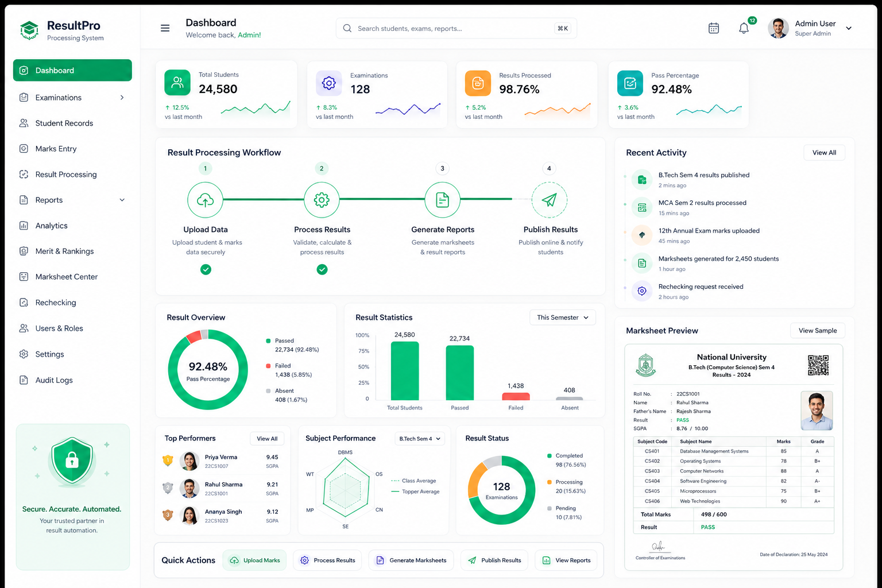Click the magnifier icon in search bar
Image resolution: width=882 pixels, height=588 pixels.
(347, 28)
